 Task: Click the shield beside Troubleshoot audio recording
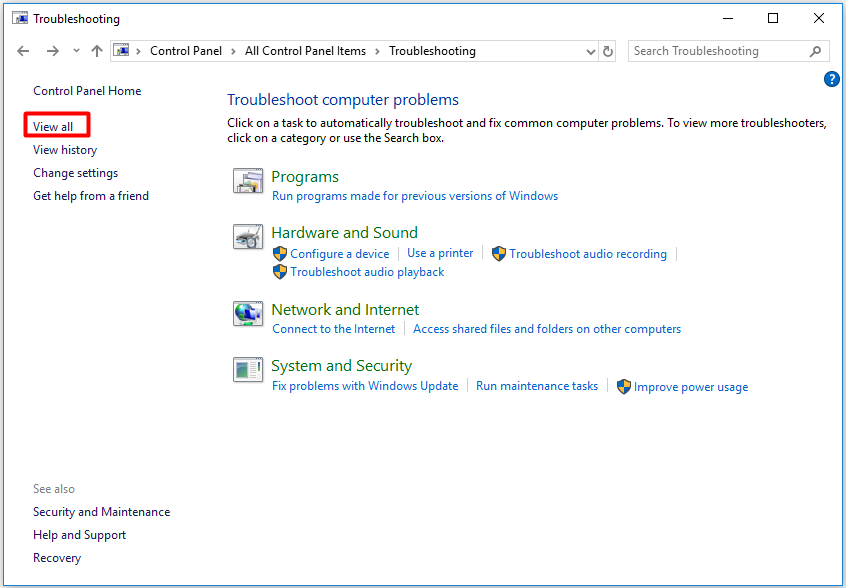tap(499, 254)
